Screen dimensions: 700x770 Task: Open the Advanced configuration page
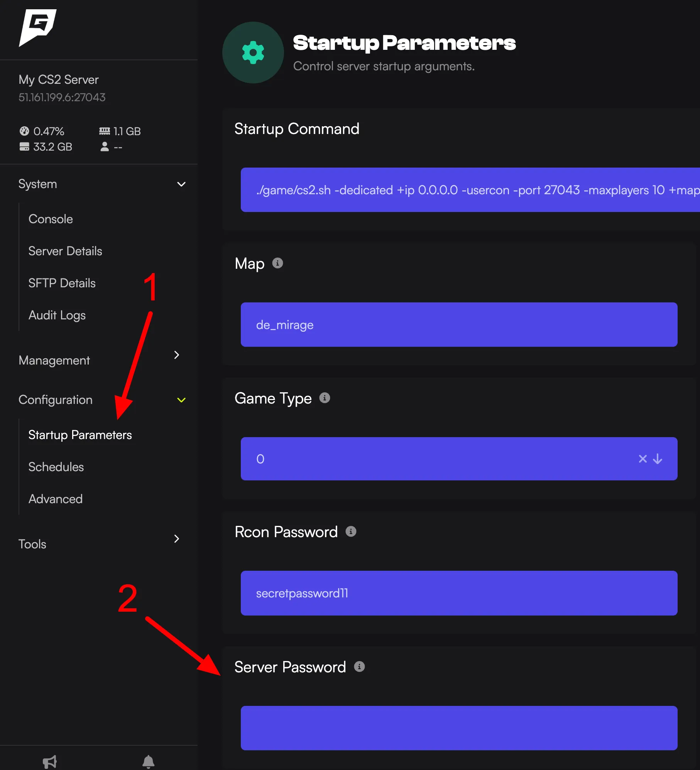[55, 499]
